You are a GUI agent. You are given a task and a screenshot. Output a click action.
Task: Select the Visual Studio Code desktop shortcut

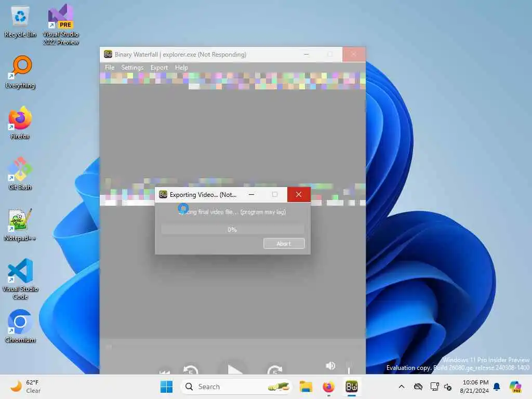(20, 279)
